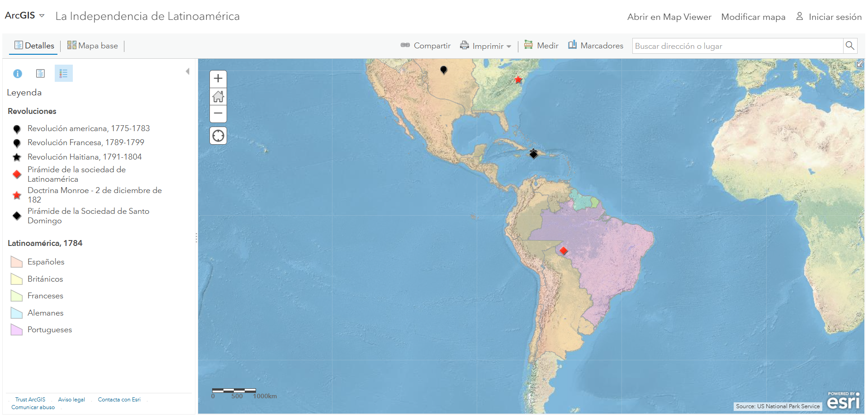Click the zoom out minus button
Screen dimensions: 868x415
coord(218,113)
